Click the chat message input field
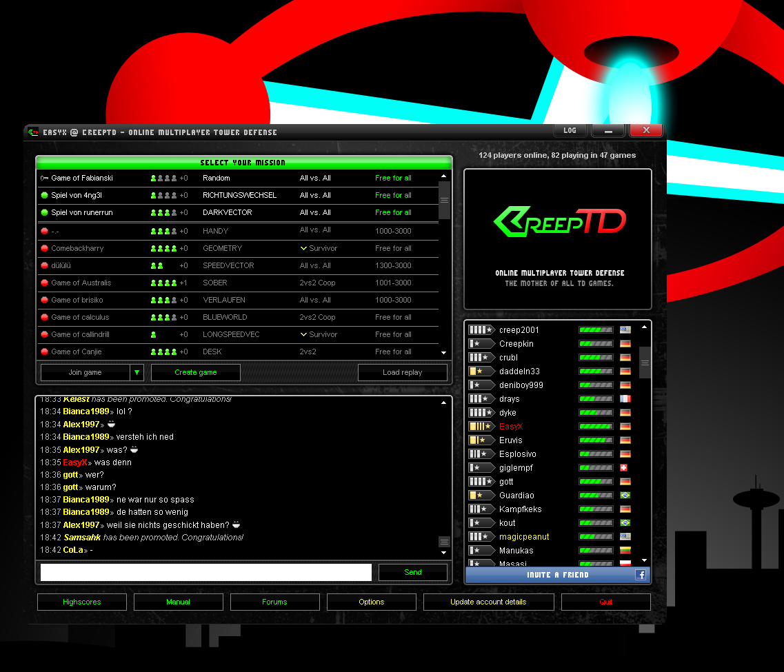 pyautogui.click(x=206, y=573)
